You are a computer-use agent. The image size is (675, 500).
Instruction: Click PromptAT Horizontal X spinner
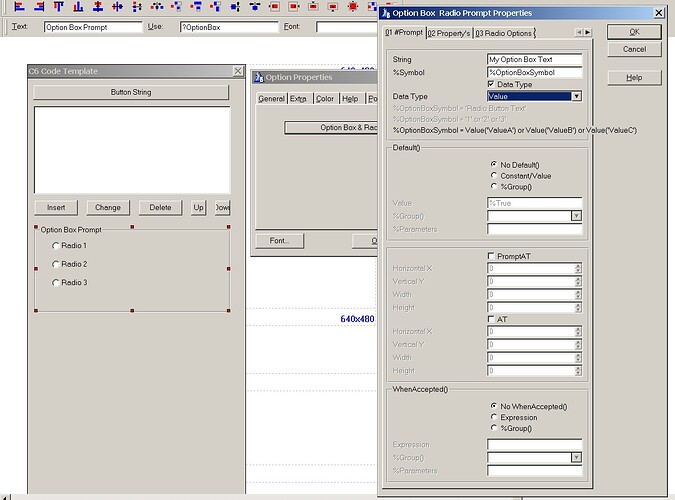tap(578, 268)
